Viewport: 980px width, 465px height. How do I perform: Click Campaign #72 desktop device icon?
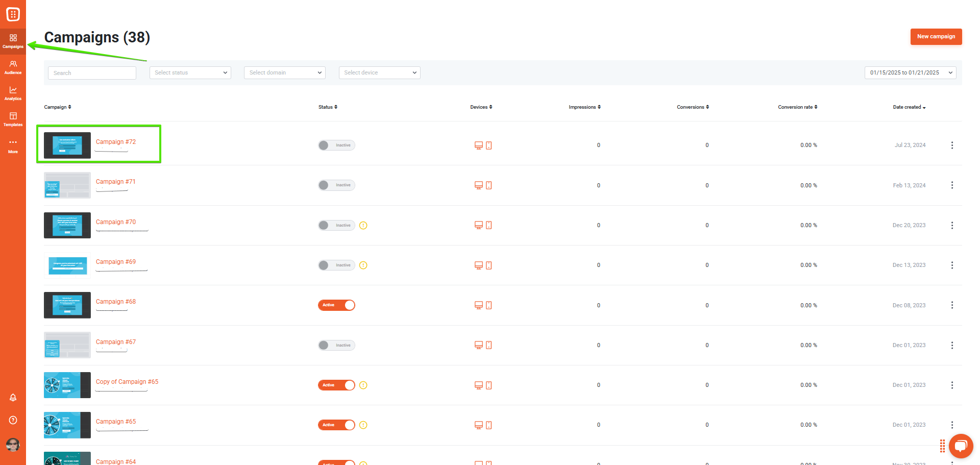pos(479,145)
